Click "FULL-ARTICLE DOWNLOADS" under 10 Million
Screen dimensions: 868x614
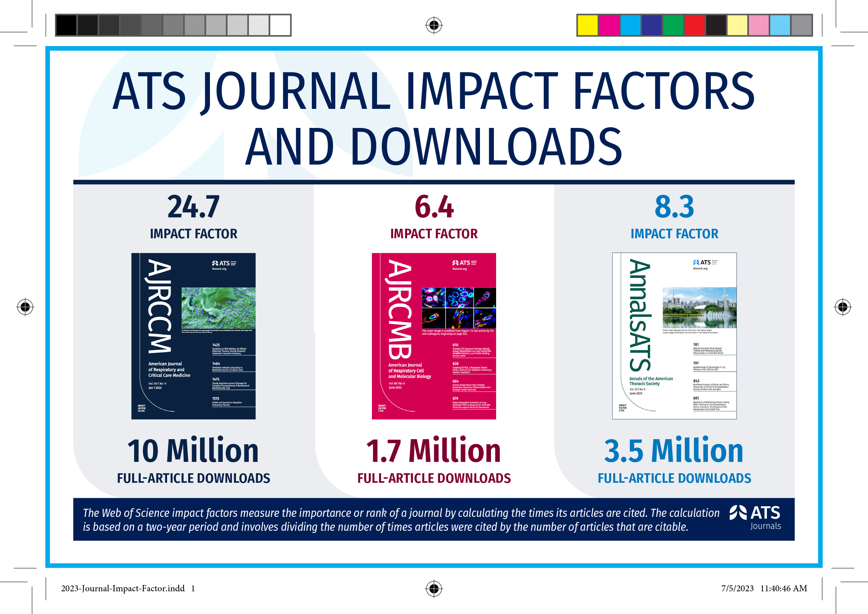point(193,478)
